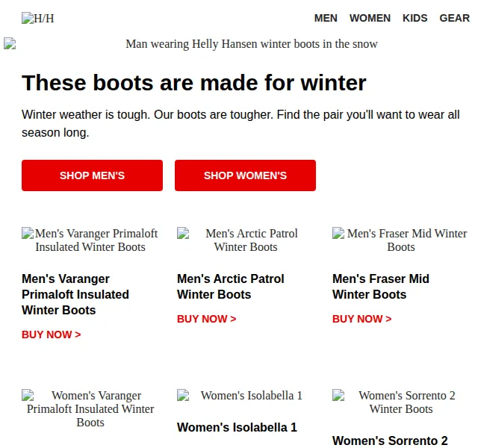Open Men's Varanger Primaloft boots image
This screenshot has width=478, height=448.
coord(90,240)
